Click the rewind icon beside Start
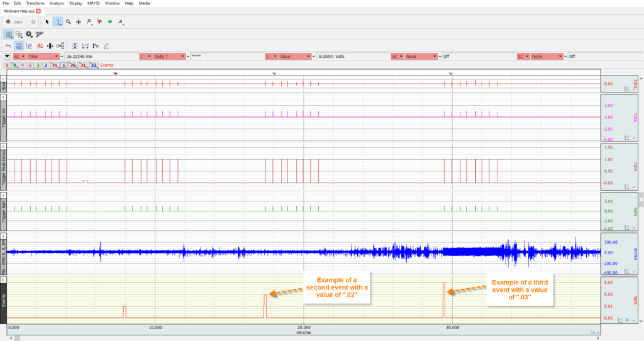This screenshot has height=341, width=644. [33, 22]
